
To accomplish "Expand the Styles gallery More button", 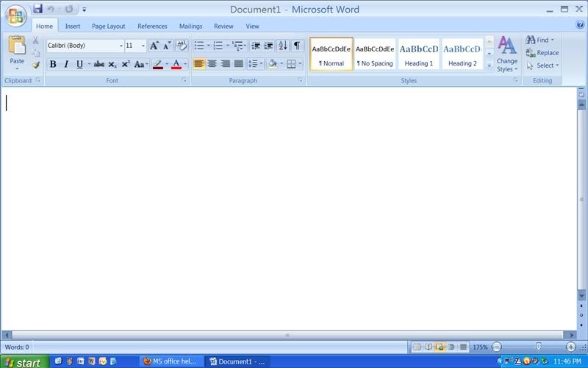I will [x=489, y=66].
